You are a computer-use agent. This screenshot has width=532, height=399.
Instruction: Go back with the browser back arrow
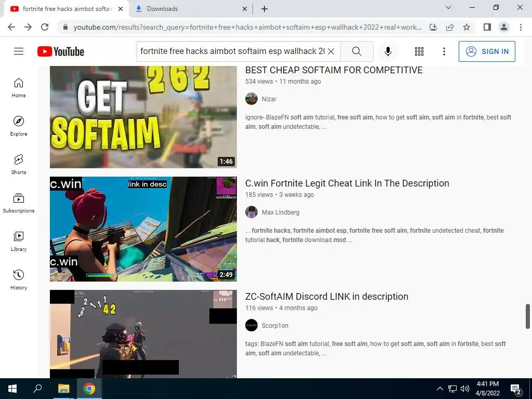click(x=11, y=27)
